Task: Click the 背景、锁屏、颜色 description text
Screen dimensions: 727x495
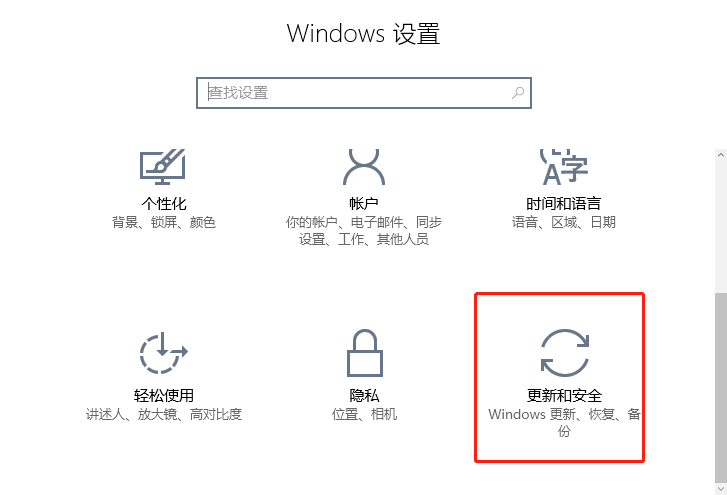Action: [164, 222]
